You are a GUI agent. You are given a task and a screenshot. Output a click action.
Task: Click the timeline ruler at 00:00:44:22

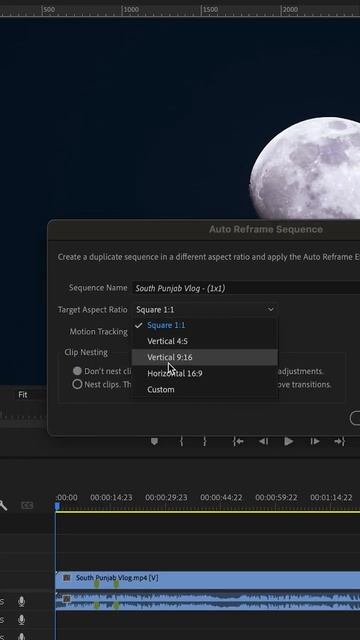click(221, 498)
